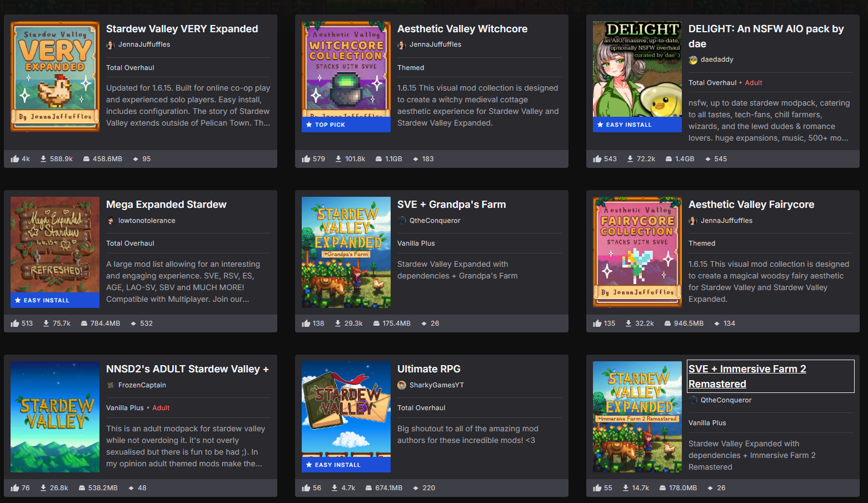Open the Ultimate RPG title link
Image resolution: width=868 pixels, height=503 pixels.
[429, 369]
